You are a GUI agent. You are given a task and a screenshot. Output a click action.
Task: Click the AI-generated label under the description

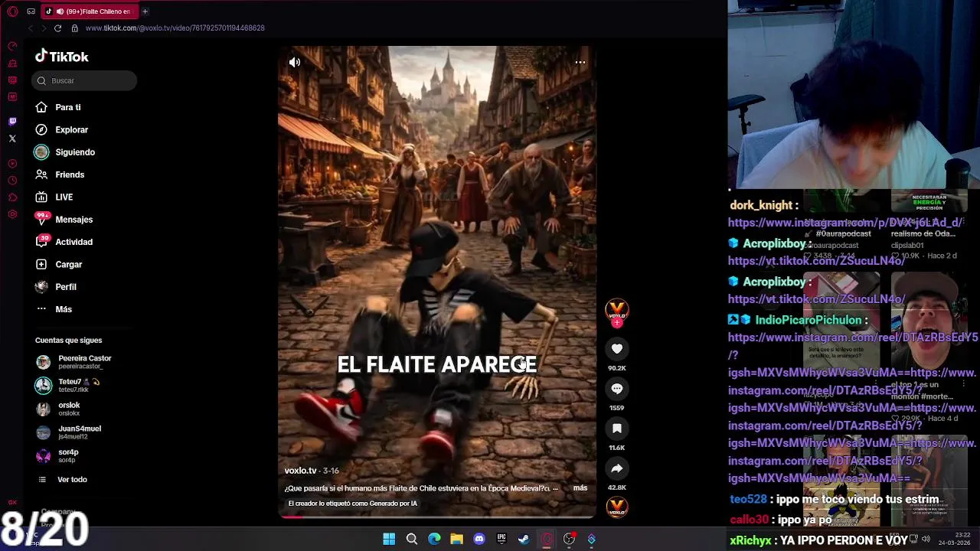353,504
